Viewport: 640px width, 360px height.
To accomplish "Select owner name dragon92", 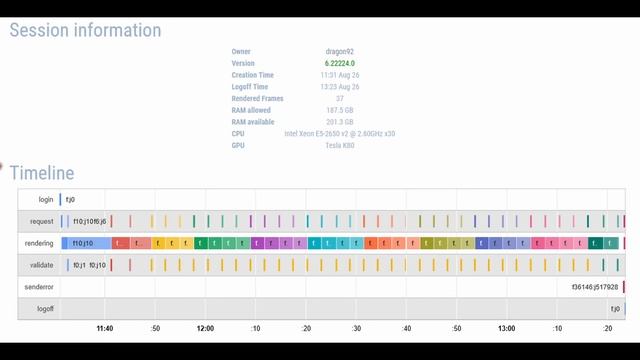I will tap(340, 51).
